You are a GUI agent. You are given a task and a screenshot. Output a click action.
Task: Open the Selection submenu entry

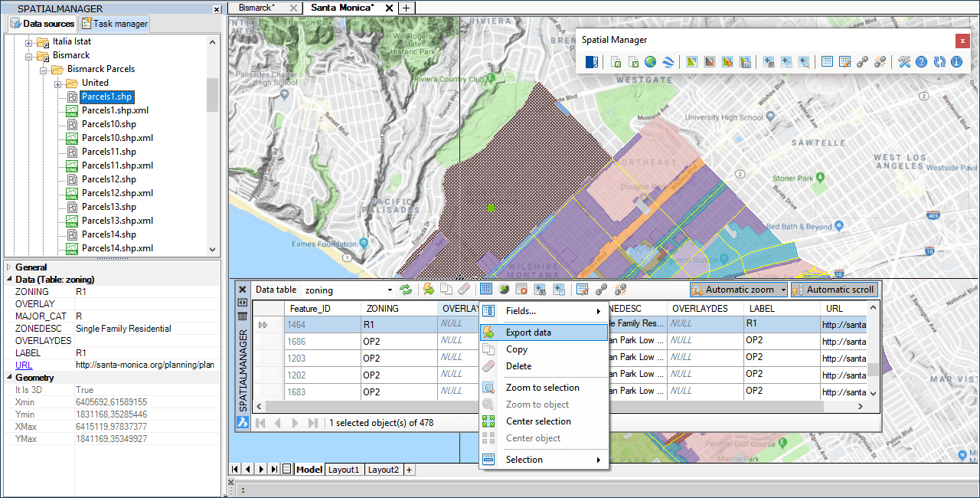[544, 460]
